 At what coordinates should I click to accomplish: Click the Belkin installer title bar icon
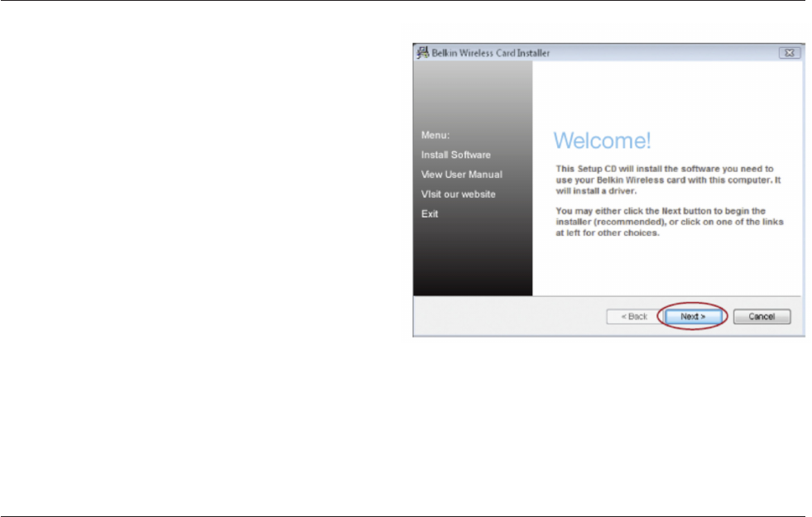pos(423,52)
